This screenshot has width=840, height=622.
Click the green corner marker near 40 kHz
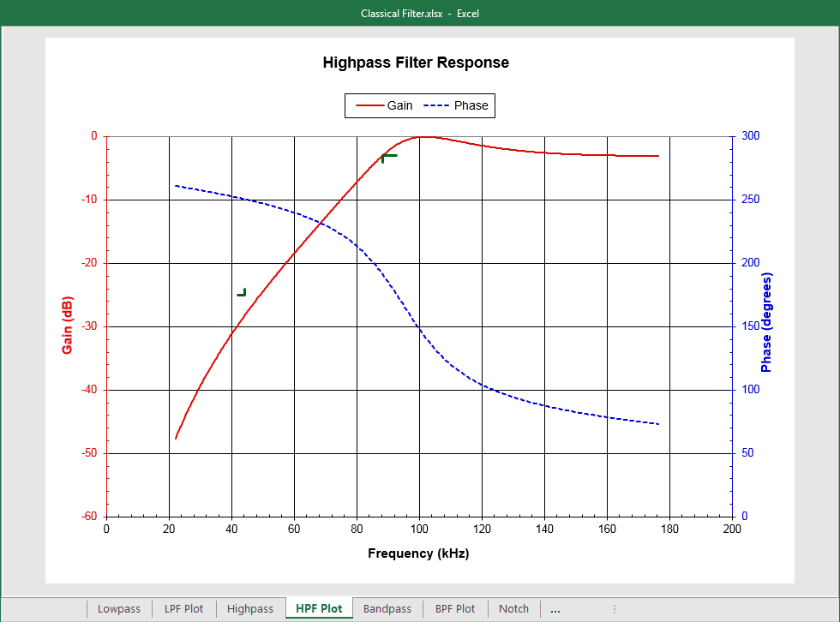[242, 293]
